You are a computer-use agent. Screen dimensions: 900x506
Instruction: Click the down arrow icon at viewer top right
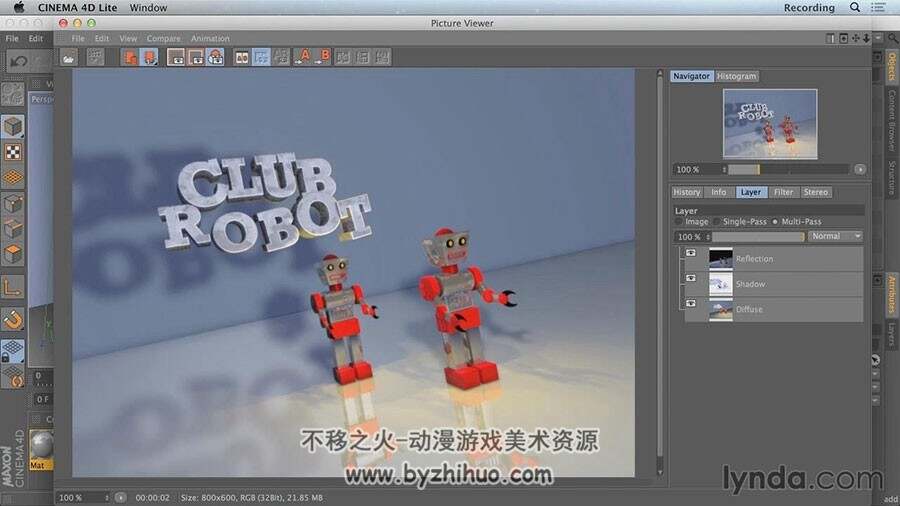point(866,38)
